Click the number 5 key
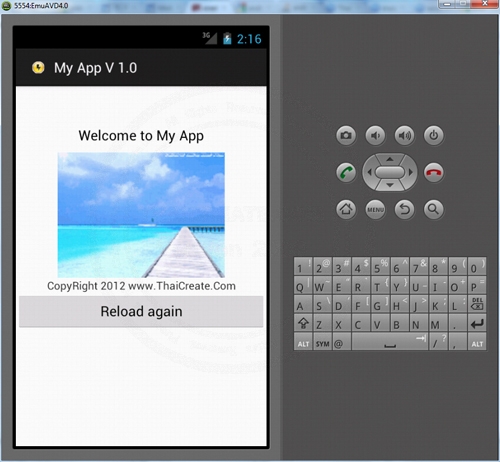The width and height of the screenshot is (500, 462). pos(380,266)
